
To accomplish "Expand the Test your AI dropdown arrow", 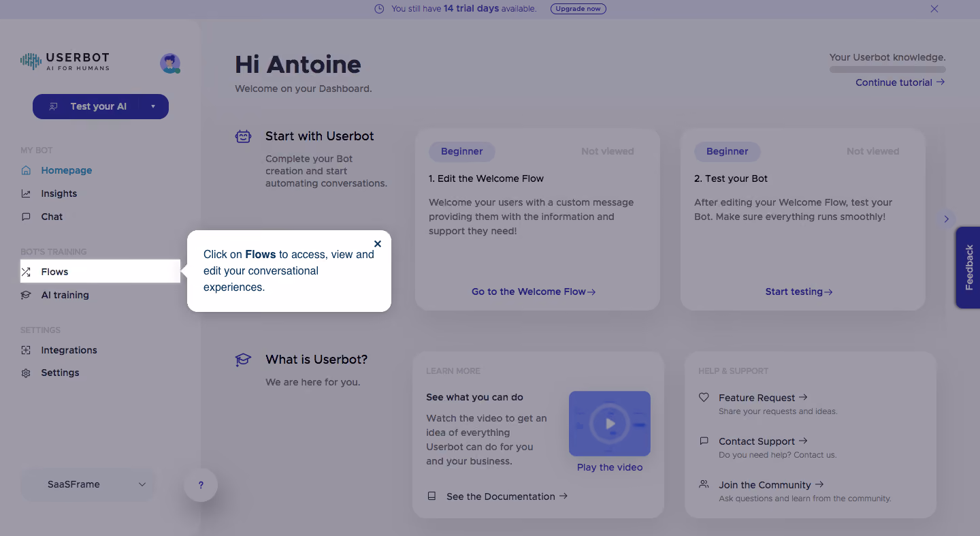I will pyautogui.click(x=153, y=106).
